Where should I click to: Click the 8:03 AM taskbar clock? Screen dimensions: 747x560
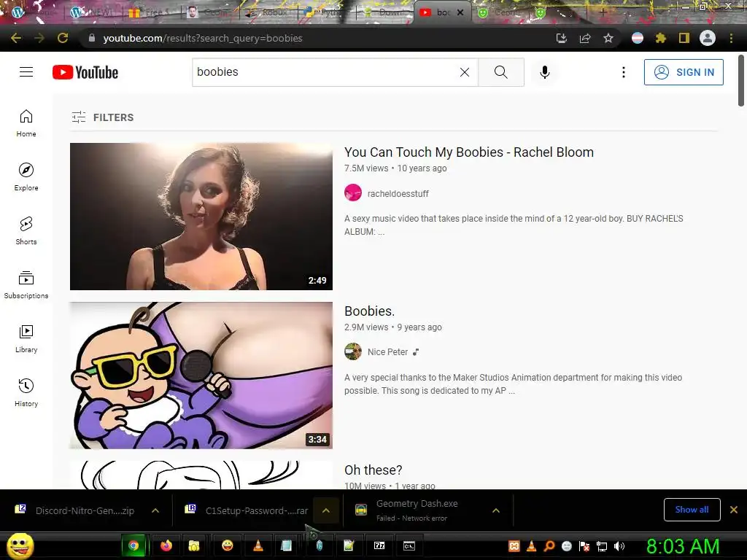(683, 546)
